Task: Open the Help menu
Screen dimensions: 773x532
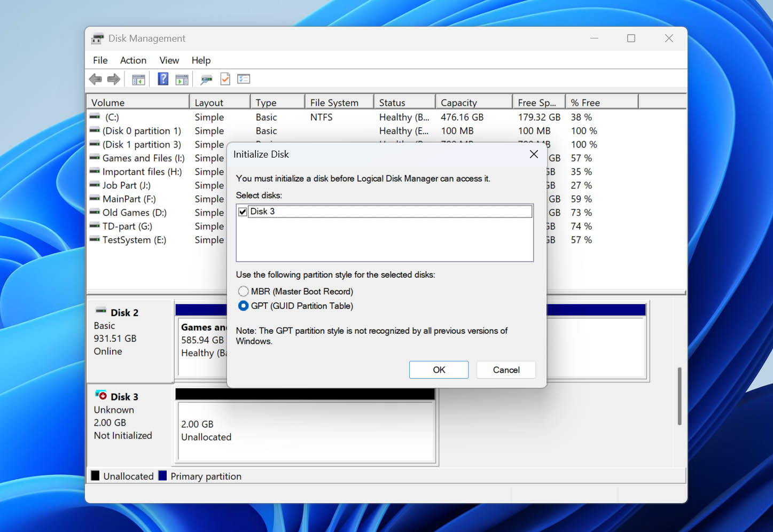Action: coord(201,60)
